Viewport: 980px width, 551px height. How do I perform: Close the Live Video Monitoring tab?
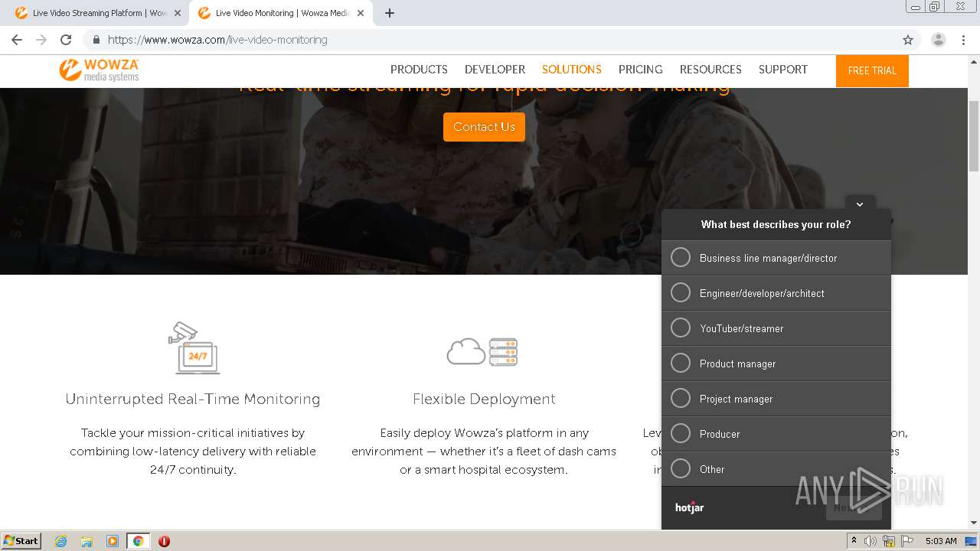[361, 13]
